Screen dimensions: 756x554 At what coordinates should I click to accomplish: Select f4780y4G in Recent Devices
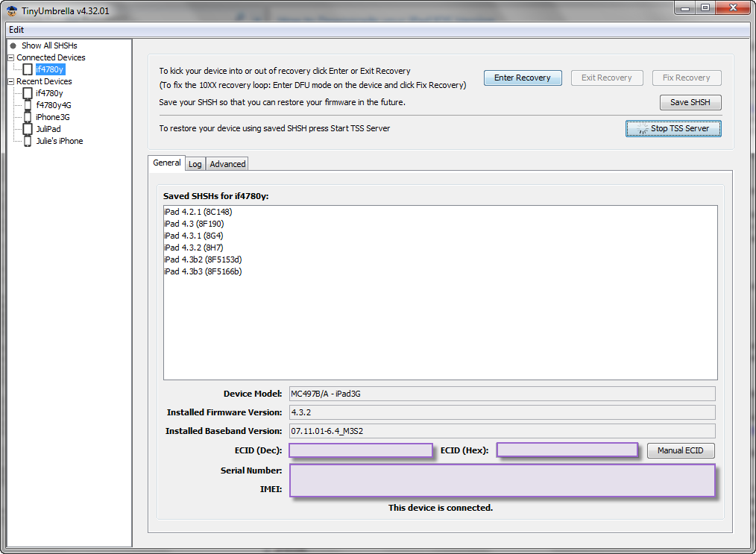coord(54,105)
